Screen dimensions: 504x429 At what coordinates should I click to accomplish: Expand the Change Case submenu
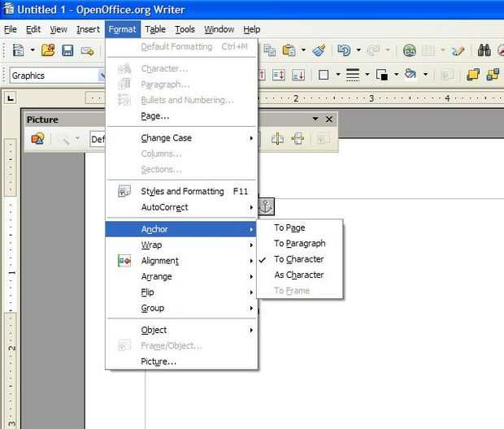click(181, 138)
